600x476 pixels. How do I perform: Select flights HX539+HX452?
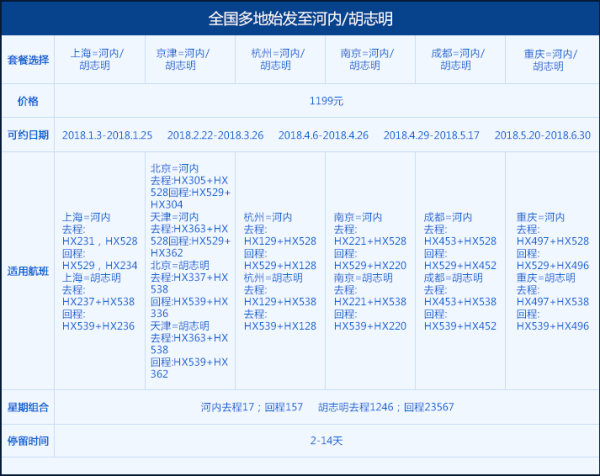point(460,326)
